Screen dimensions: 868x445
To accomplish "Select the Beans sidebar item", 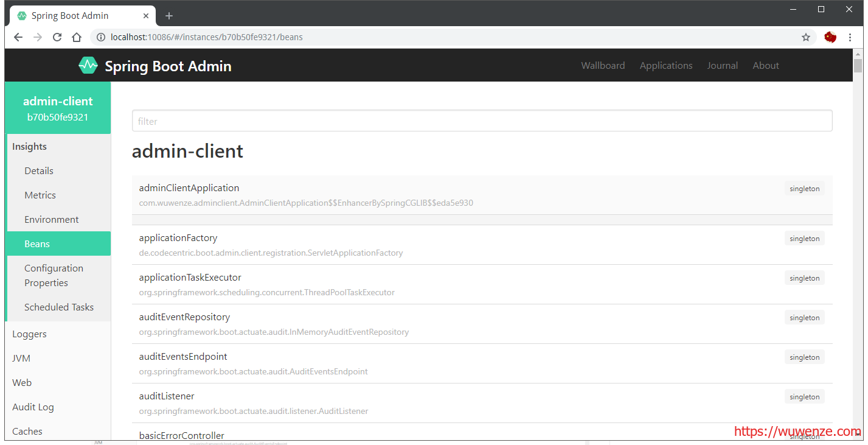I will click(x=59, y=244).
